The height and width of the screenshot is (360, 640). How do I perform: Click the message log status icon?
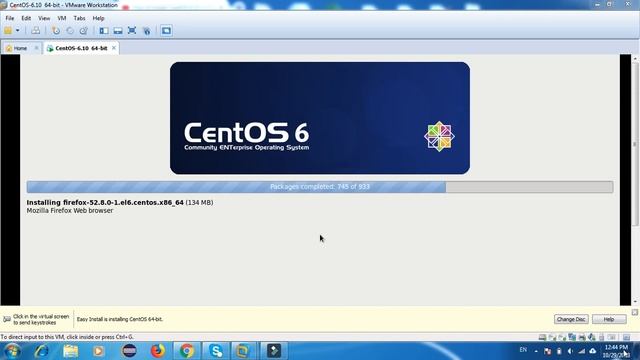point(626,337)
